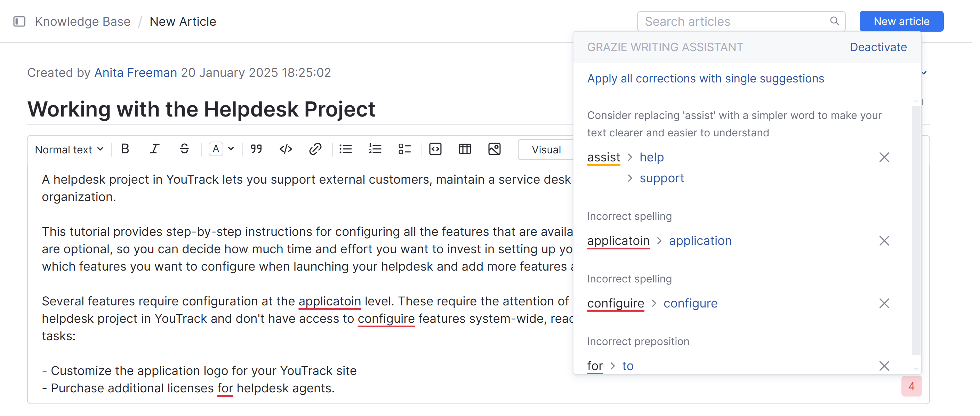Open the text color dropdown arrow
The image size is (980, 416).
[231, 150]
